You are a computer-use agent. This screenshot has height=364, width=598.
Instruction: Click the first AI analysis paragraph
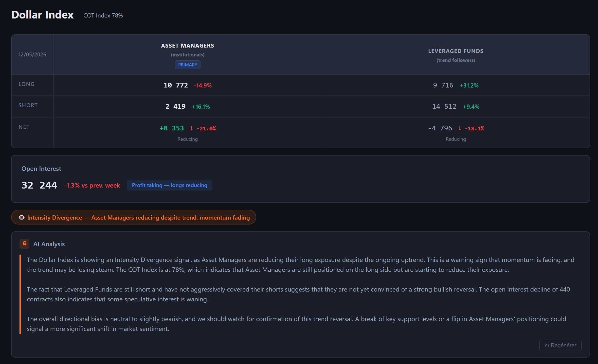[301, 265]
